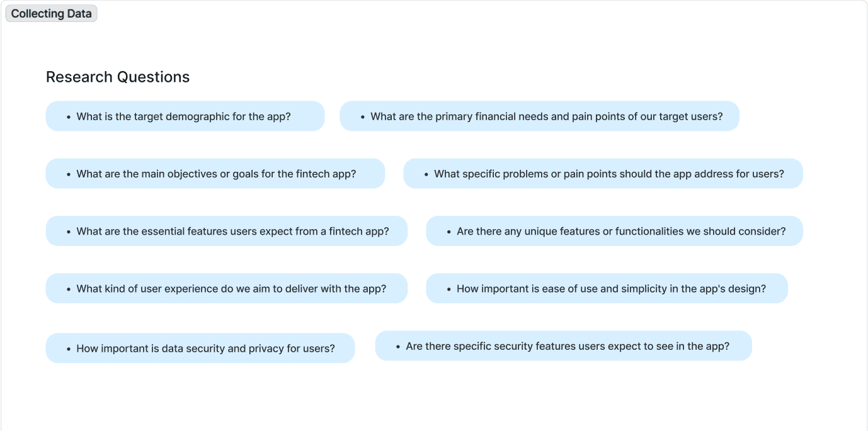This screenshot has height=431, width=868.
Task: Click the unique features or functionalities card
Action: 614,231
